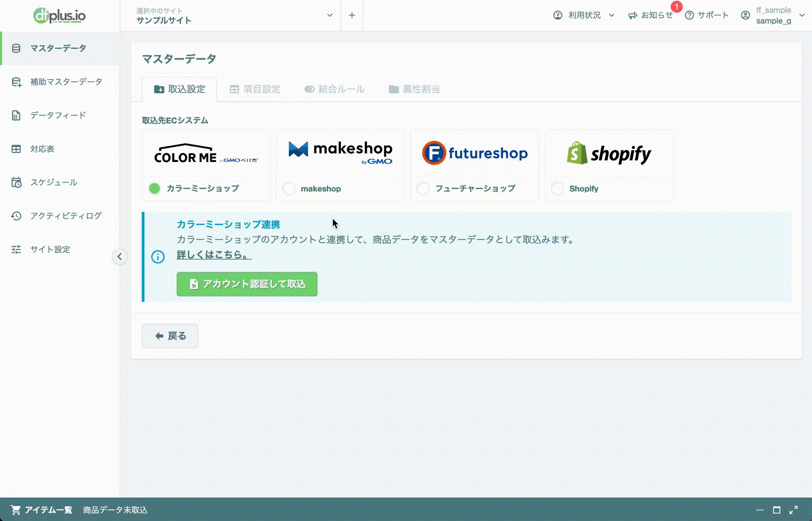Switch to the 項目設定 tab

pos(255,89)
